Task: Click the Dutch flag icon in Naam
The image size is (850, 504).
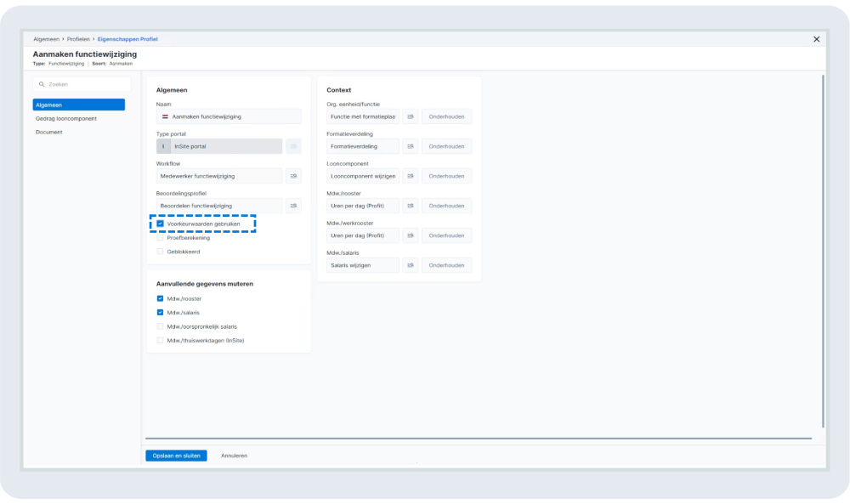Action: (165, 116)
